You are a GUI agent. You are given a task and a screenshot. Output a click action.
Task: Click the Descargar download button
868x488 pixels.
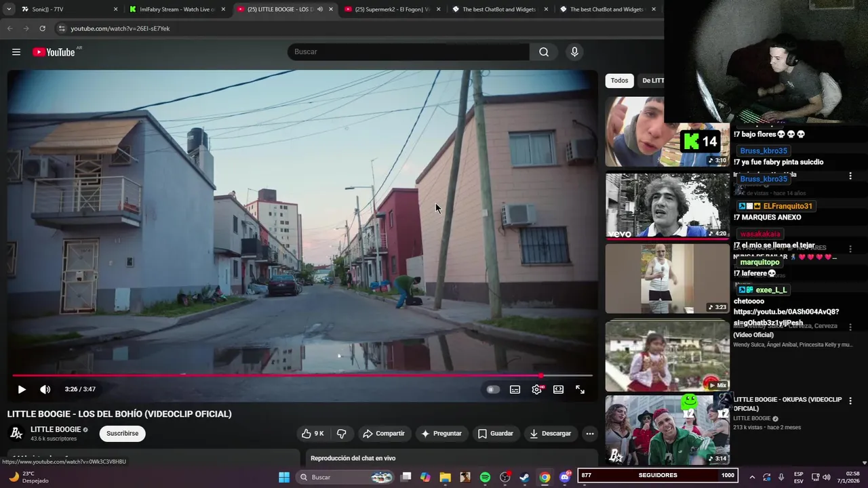551,434
